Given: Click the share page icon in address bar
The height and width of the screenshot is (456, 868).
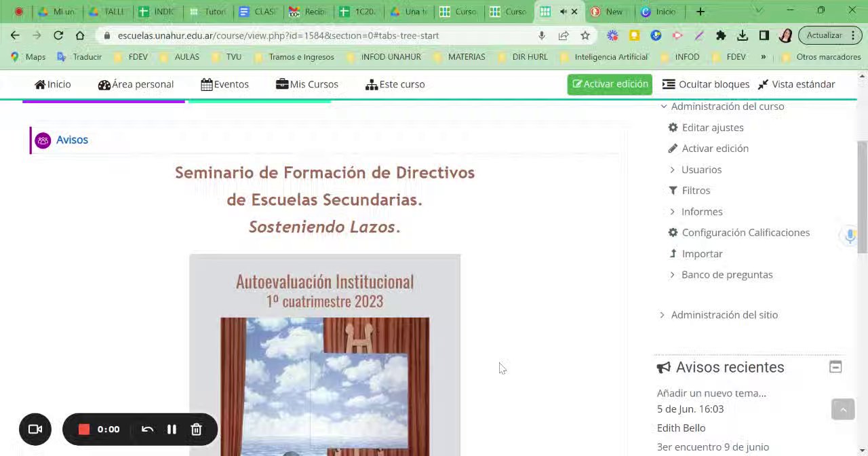Looking at the screenshot, I should [x=564, y=35].
